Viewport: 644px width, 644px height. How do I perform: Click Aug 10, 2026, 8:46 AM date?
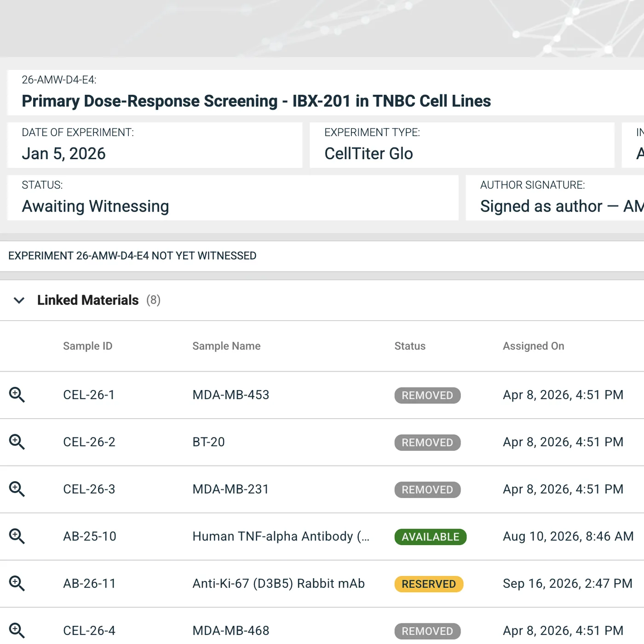[x=568, y=536]
